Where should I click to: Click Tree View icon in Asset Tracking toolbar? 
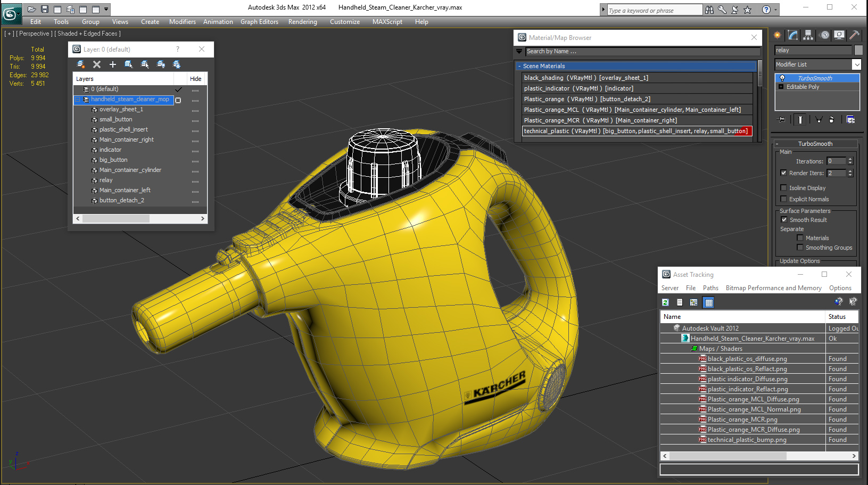[x=694, y=302]
